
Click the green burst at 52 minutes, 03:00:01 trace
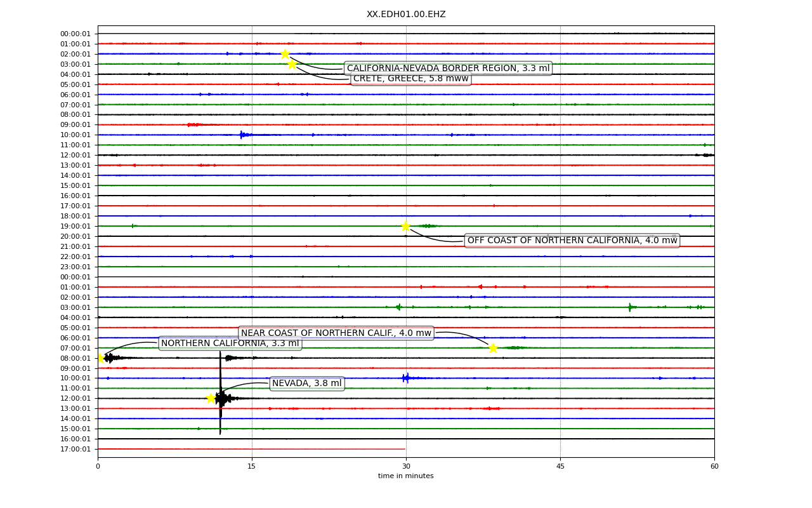tap(630, 307)
